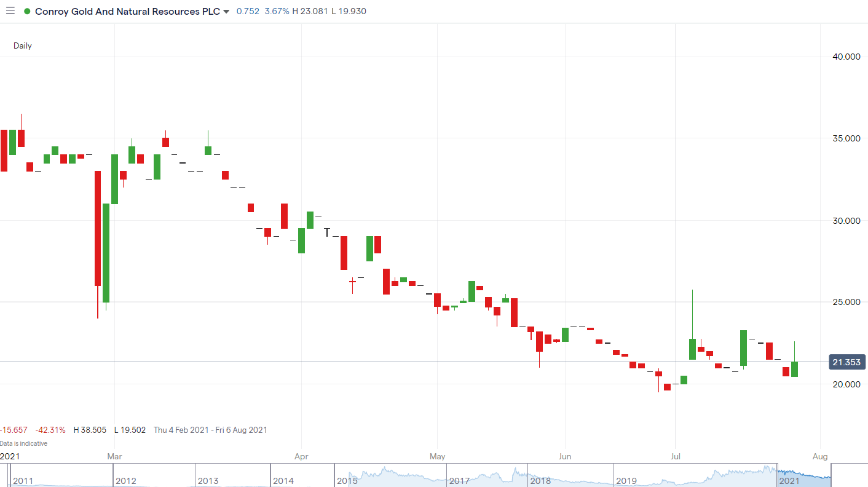Screen dimensions: 868x487
Task: Select the 0.752 price change value
Action: click(248, 11)
